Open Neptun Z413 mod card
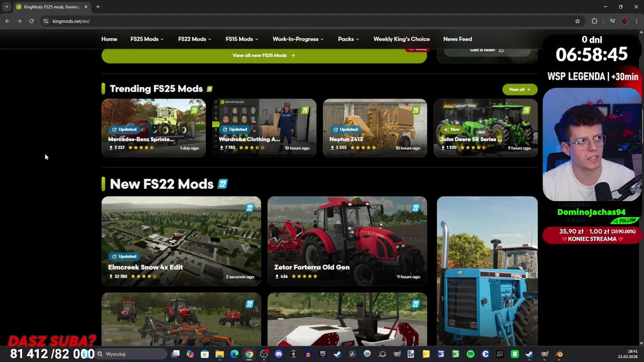The width and height of the screenshot is (644, 362). [375, 128]
